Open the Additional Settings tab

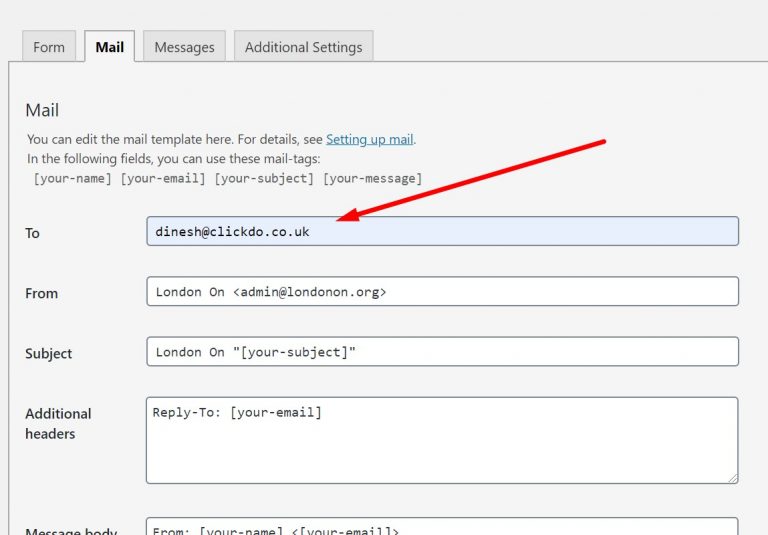pyautogui.click(x=304, y=47)
